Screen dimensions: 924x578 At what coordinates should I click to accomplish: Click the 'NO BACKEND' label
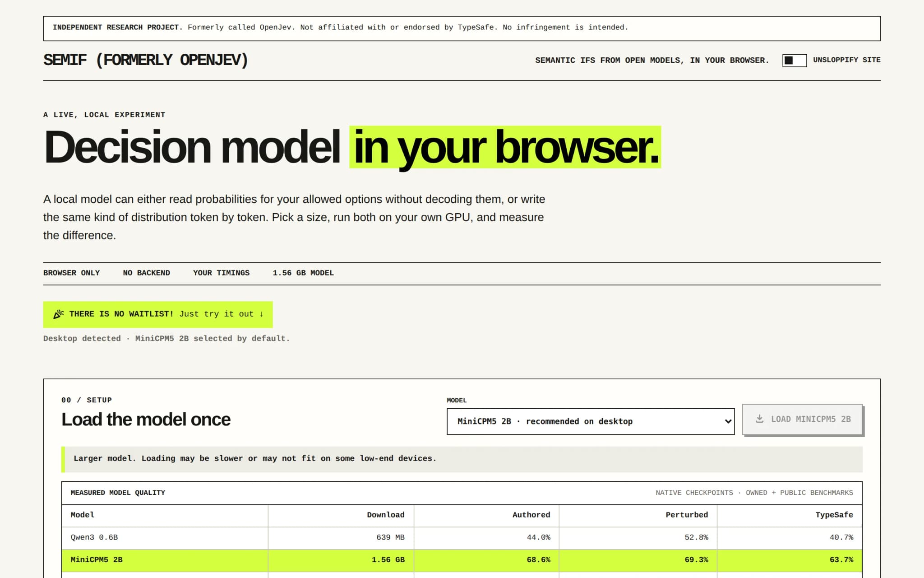pyautogui.click(x=147, y=273)
